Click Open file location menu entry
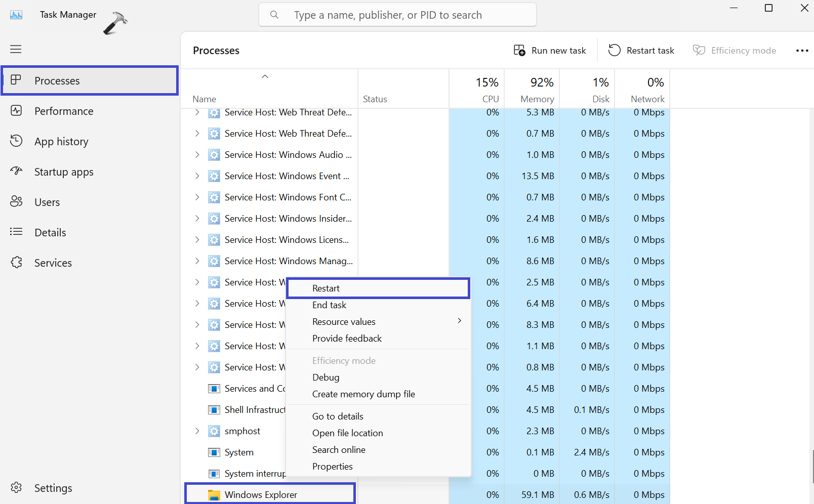The image size is (814, 504). tap(348, 433)
